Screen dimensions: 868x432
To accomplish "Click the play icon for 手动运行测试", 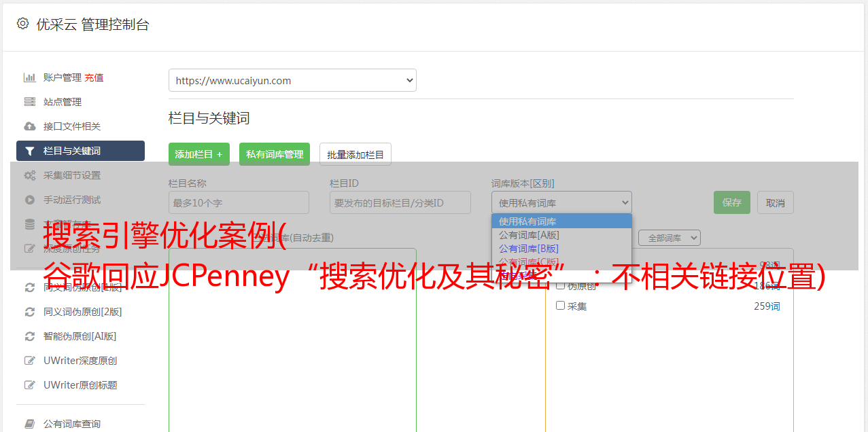I will [30, 200].
